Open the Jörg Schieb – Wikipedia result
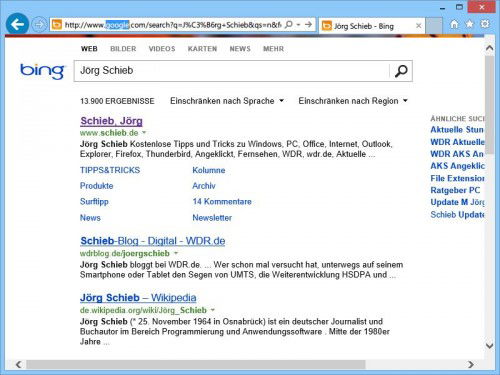This screenshot has height=375, width=500. pos(138,297)
